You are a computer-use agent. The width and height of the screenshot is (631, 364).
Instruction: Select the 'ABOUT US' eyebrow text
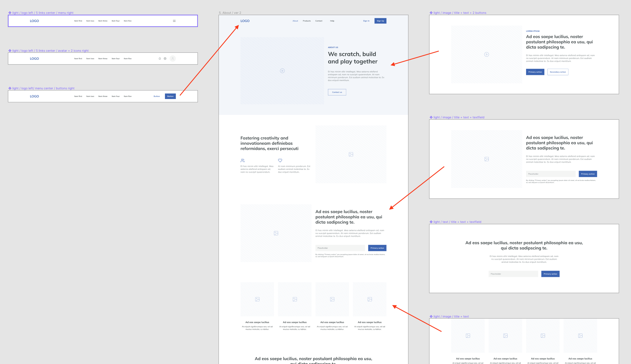click(333, 47)
